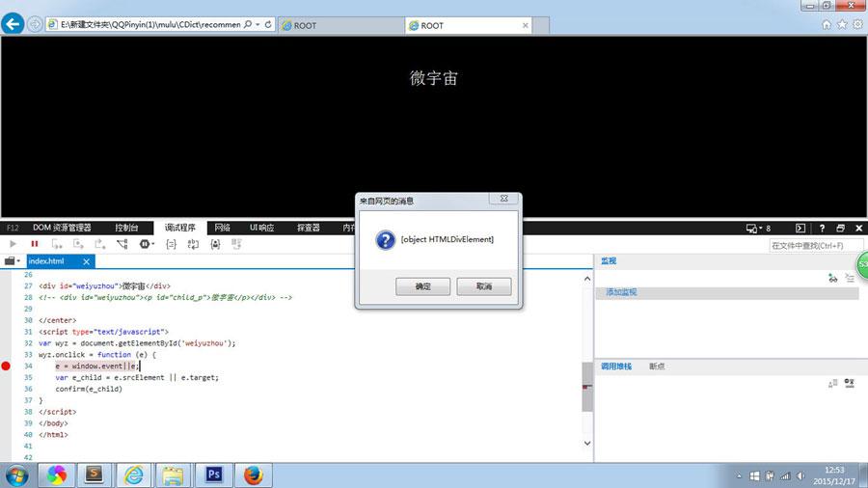Click the break on new worker icon
This screenshot has width=868, height=488.
[122, 245]
